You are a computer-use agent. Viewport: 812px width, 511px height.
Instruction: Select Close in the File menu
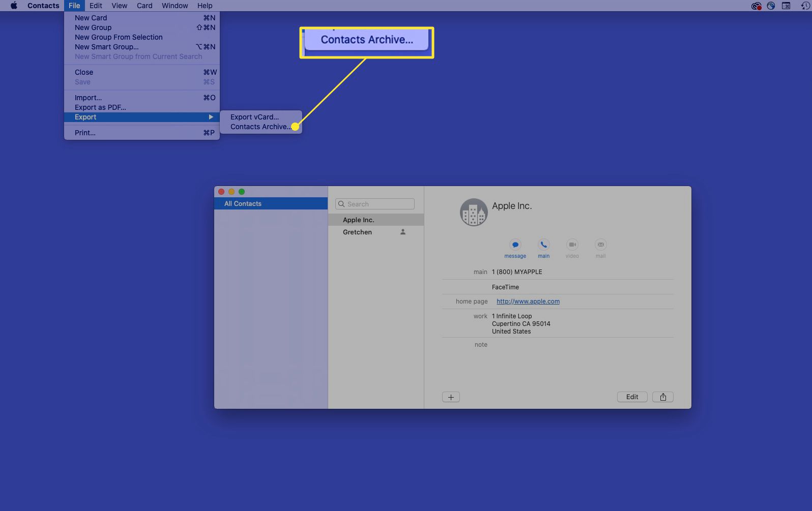coord(142,72)
